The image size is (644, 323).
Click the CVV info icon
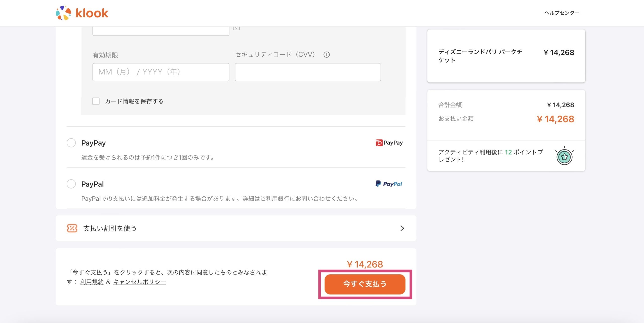[327, 55]
